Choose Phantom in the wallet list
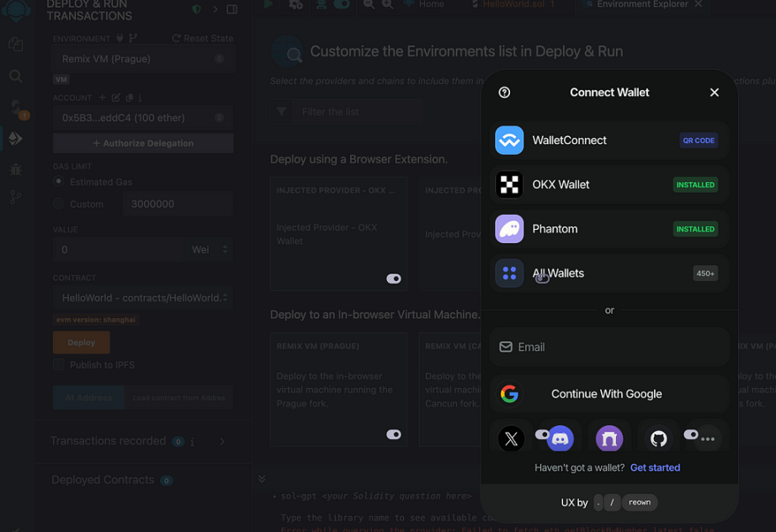The image size is (776, 532). [609, 229]
